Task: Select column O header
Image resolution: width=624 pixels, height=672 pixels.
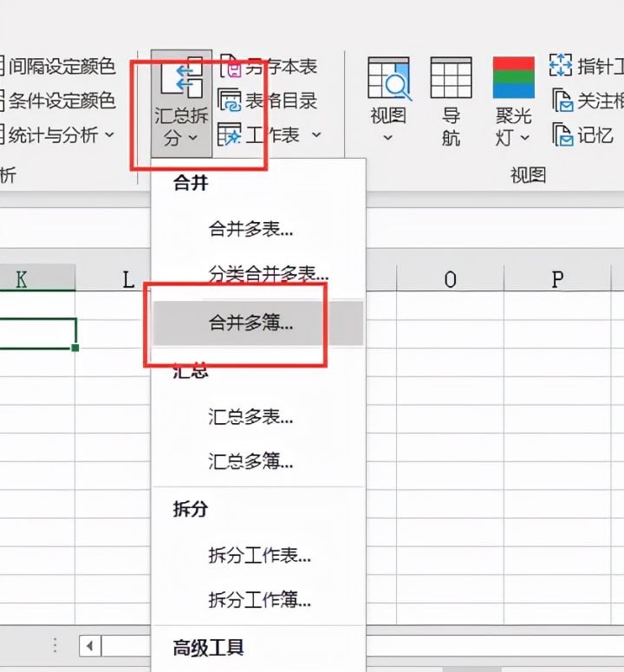Action: coord(450,279)
